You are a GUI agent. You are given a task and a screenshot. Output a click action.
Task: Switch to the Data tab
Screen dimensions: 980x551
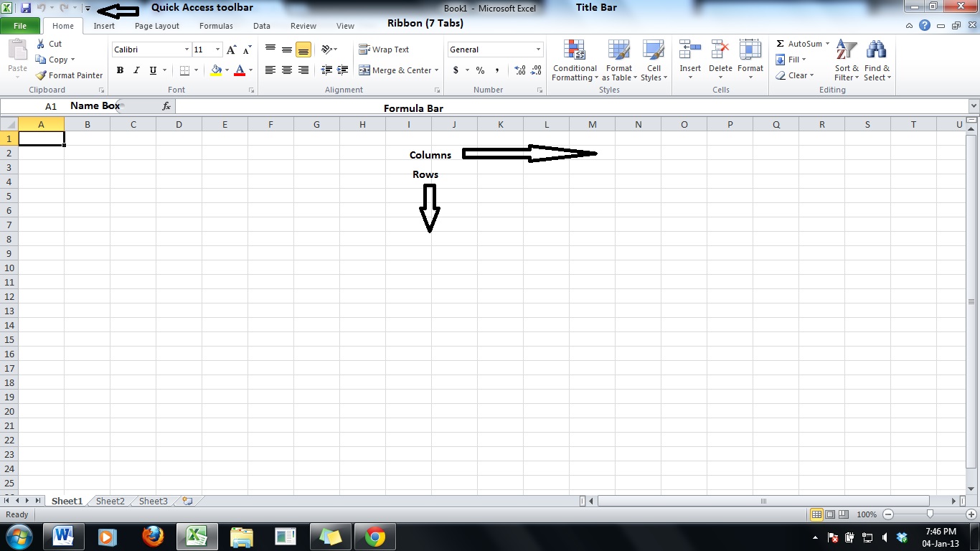(x=262, y=26)
